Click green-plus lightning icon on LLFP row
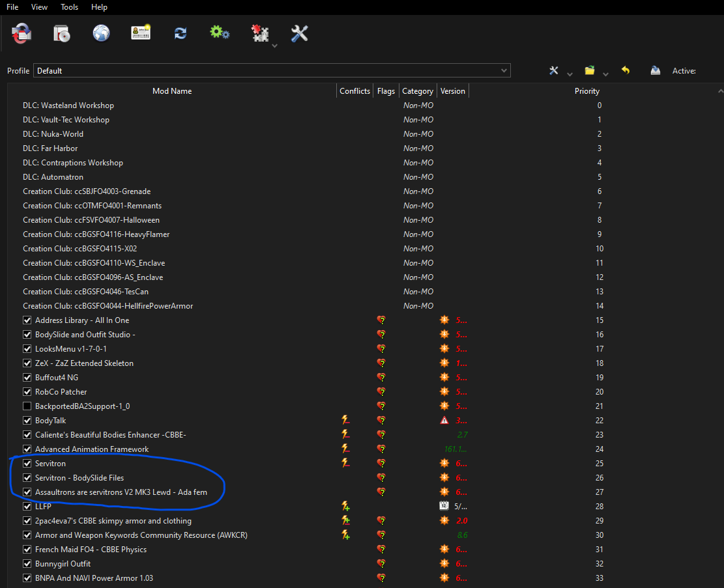 pyautogui.click(x=345, y=506)
